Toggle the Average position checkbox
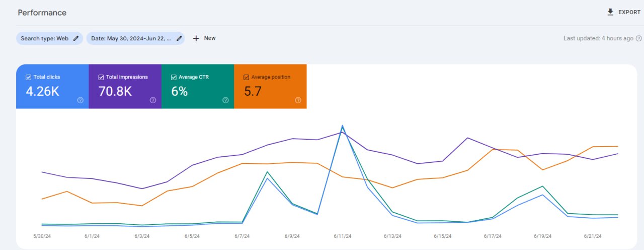The width and height of the screenshot is (644, 250). (246, 77)
